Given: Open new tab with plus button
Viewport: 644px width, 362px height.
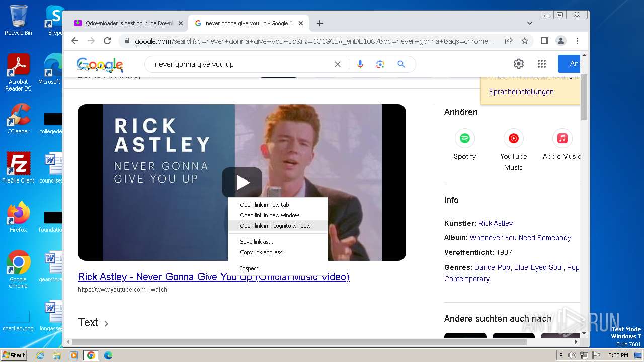Looking at the screenshot, I should point(320,23).
